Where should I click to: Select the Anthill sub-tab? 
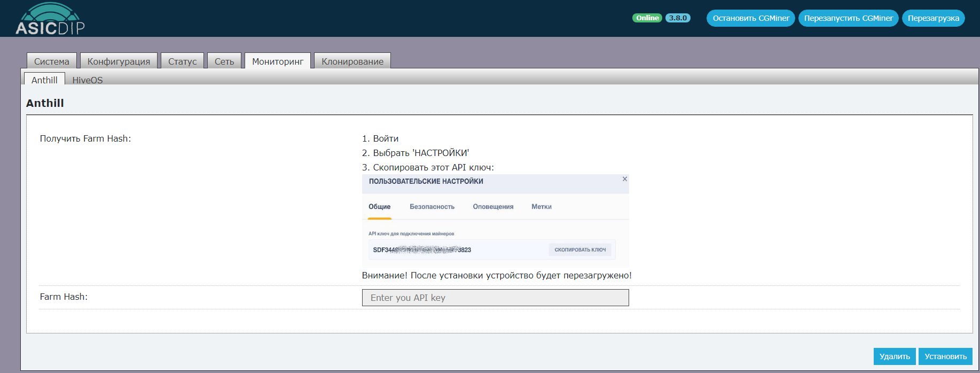tap(44, 79)
